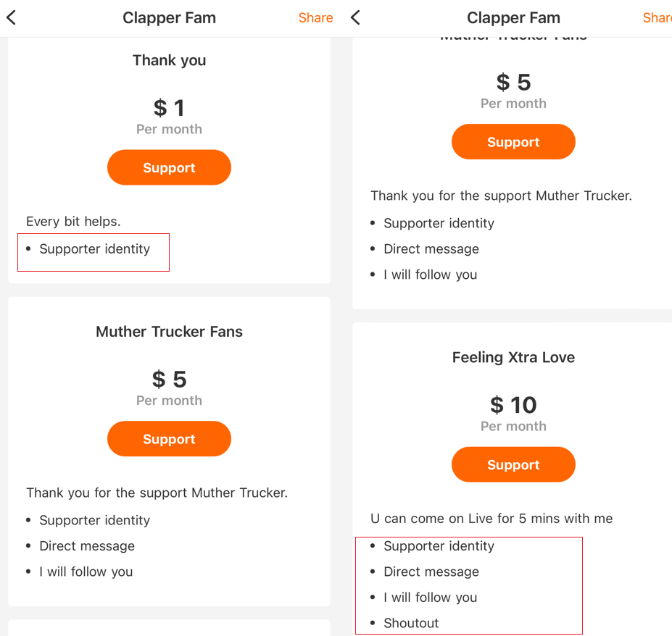The width and height of the screenshot is (672, 636).
Task: Click the Every bit helps description
Action: (73, 221)
